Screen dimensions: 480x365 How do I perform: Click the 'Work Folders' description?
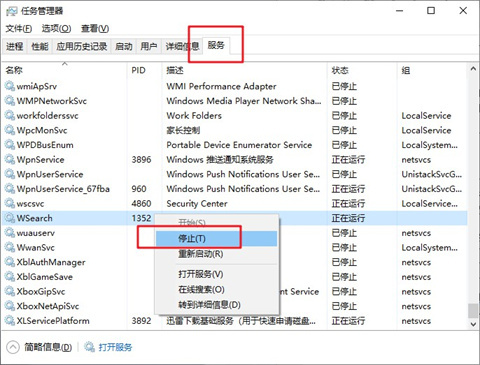pos(194,115)
